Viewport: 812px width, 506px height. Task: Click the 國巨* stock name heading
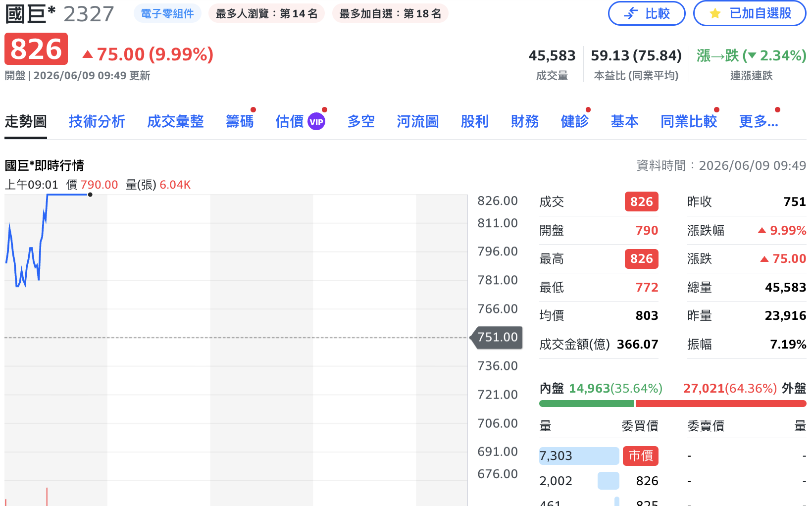pyautogui.click(x=30, y=14)
